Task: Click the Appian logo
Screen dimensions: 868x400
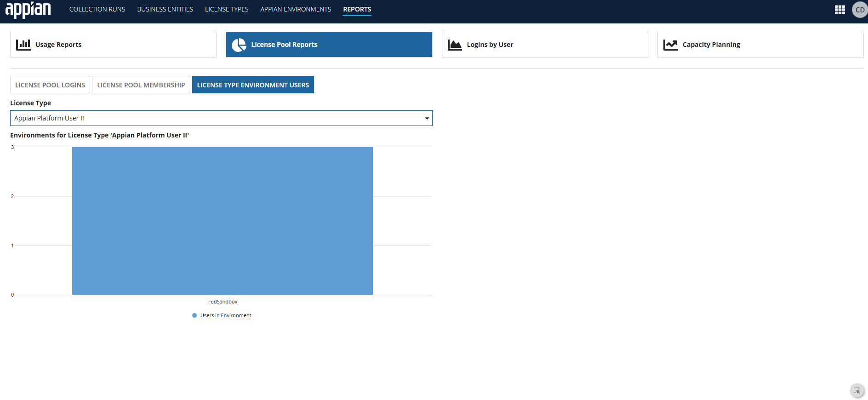Action: coord(28,10)
